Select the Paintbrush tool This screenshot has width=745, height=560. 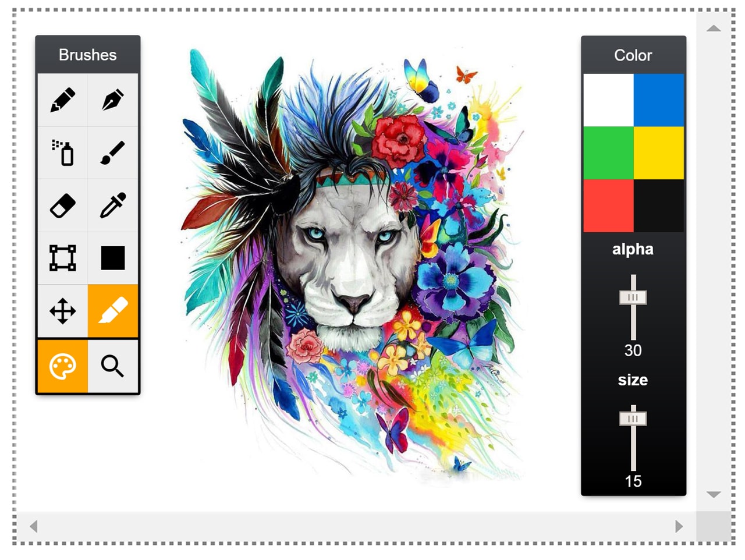pos(113,153)
